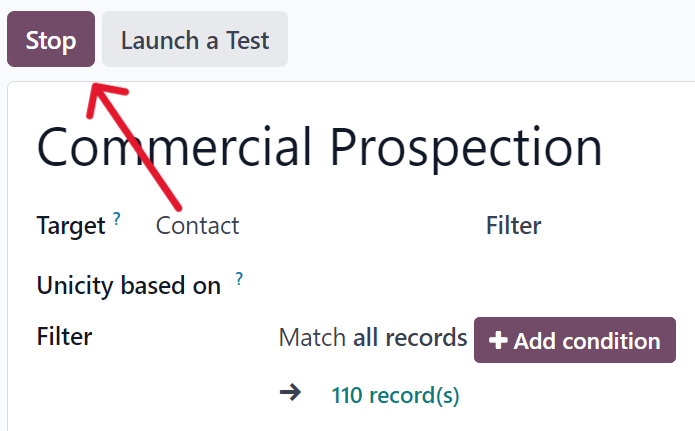Show help tooltip beside Target label

click(117, 218)
